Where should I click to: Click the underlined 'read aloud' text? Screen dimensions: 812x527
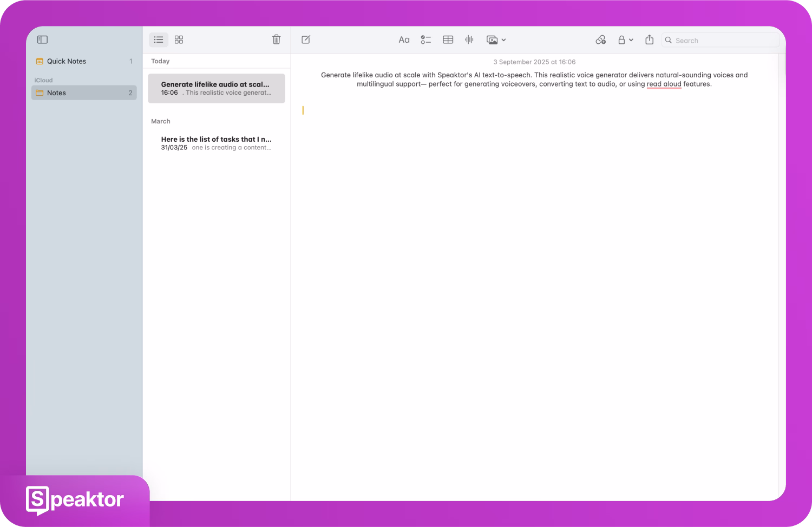pos(664,84)
